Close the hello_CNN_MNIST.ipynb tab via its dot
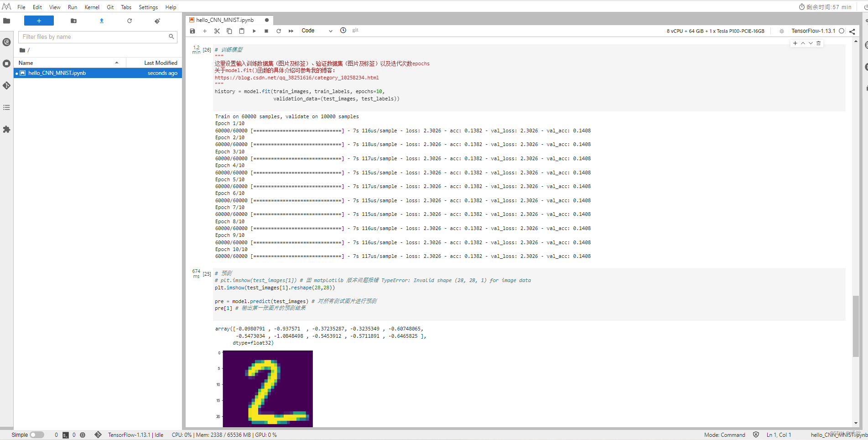This screenshot has width=868, height=440. (267, 20)
